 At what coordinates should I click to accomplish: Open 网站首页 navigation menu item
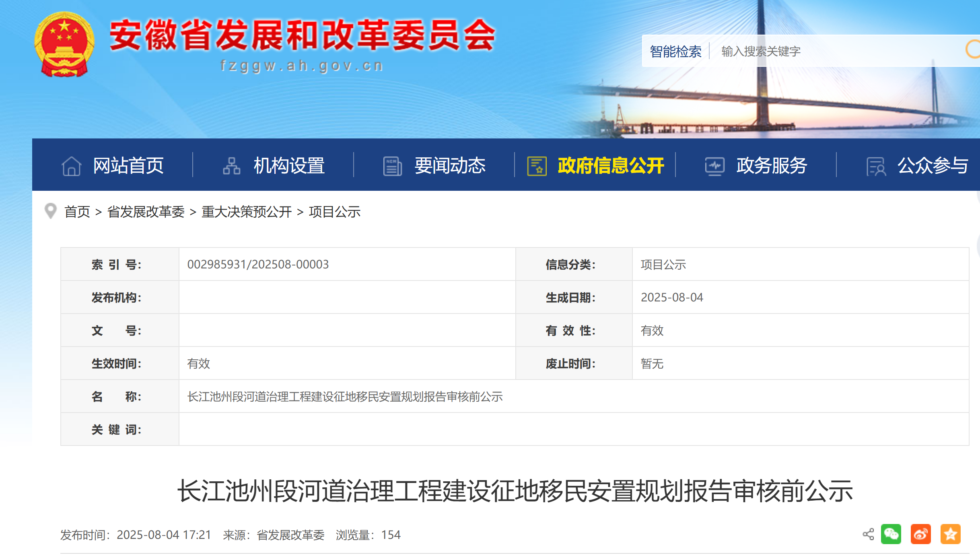pyautogui.click(x=128, y=166)
